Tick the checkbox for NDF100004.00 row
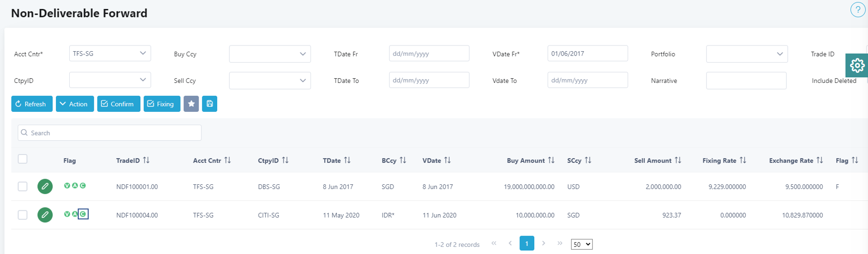The image size is (868, 254). [23, 215]
